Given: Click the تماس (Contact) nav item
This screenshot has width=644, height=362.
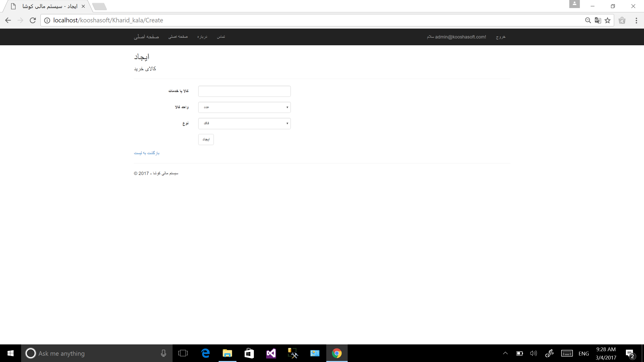Looking at the screenshot, I should (x=221, y=37).
